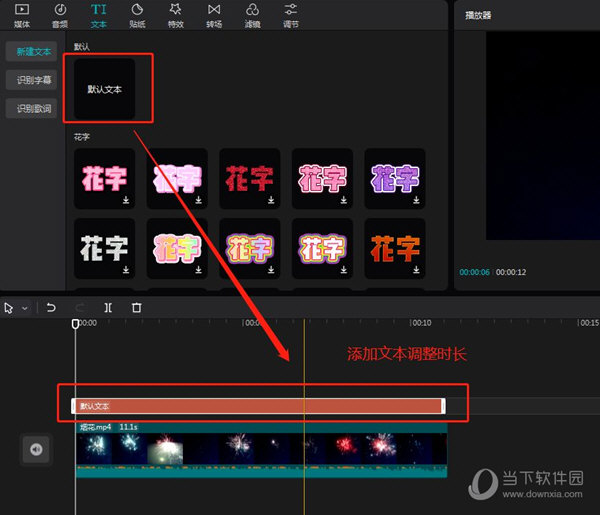Click the redo arrow icon

pyautogui.click(x=80, y=308)
